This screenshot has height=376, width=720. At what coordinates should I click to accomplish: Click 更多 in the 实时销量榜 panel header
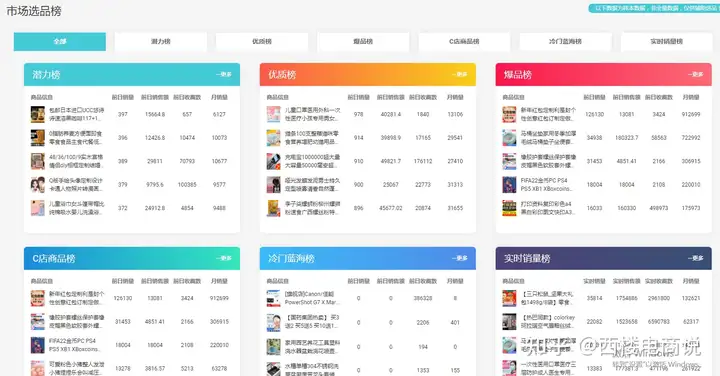(696, 258)
